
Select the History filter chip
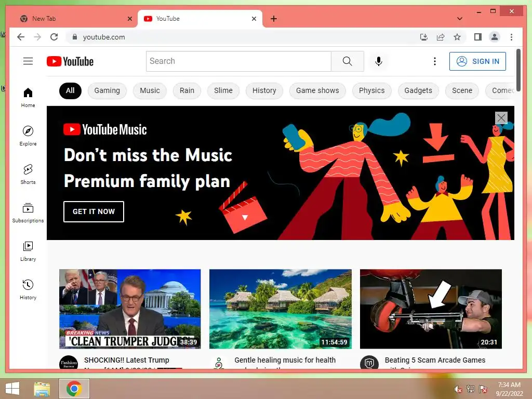[264, 90]
